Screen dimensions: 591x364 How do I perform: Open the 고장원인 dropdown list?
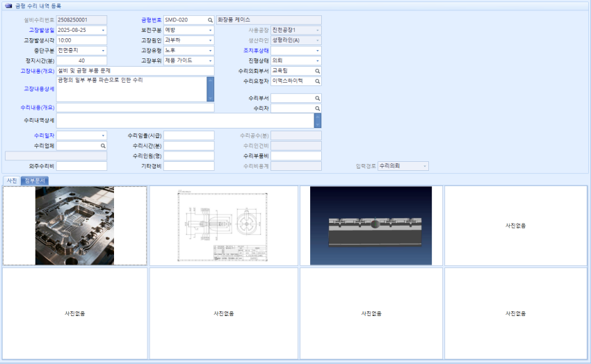pyautogui.click(x=210, y=40)
